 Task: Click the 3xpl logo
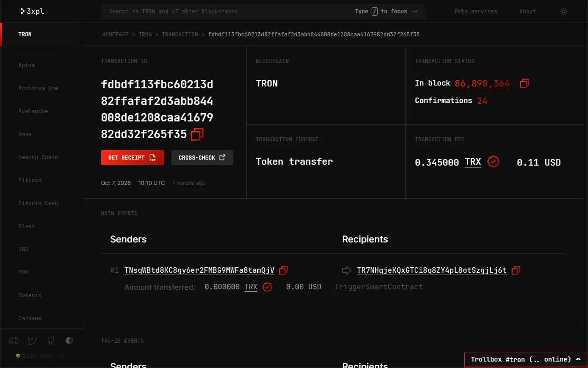coord(32,11)
